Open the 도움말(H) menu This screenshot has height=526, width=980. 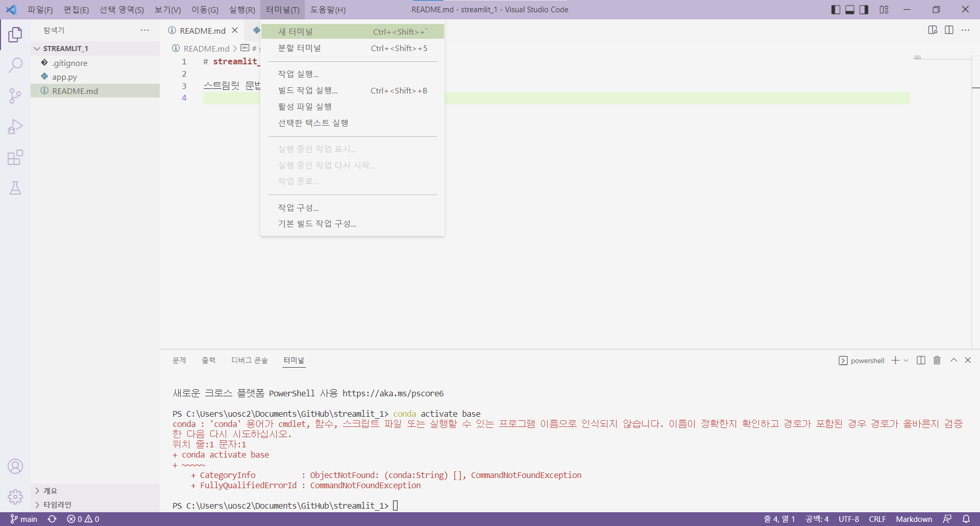click(328, 10)
